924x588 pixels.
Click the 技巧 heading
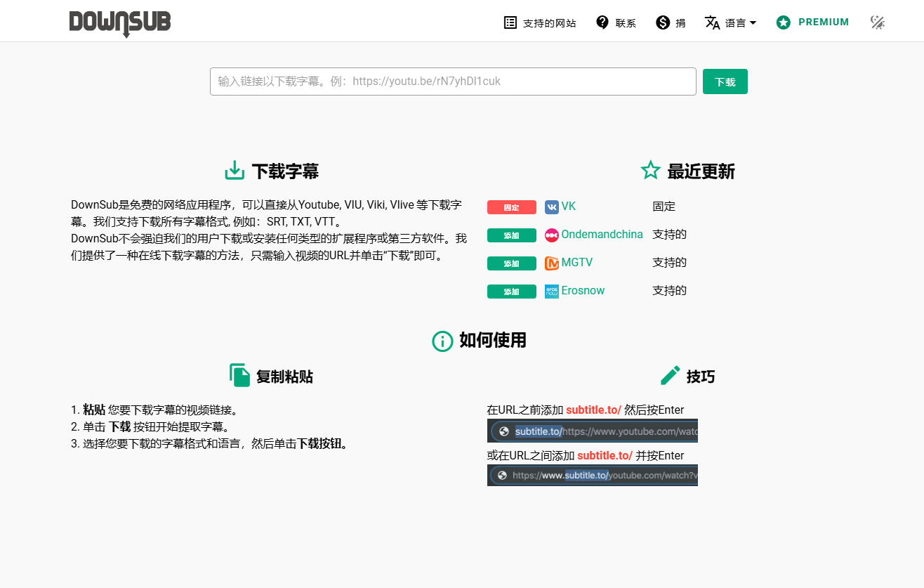coord(701,377)
